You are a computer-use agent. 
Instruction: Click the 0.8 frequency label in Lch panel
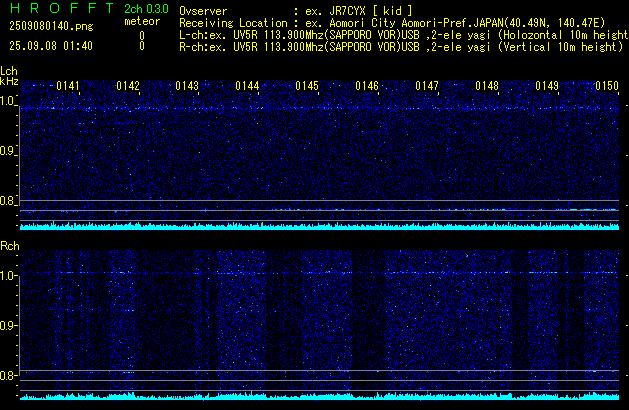tap(7, 201)
